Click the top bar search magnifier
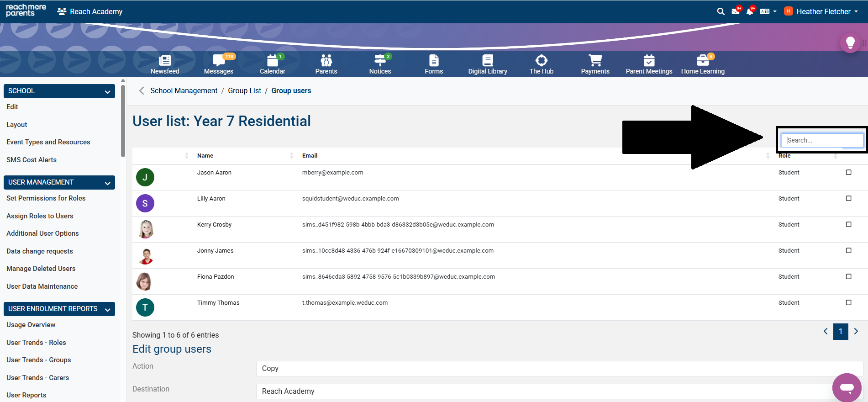Image resolution: width=868 pixels, height=402 pixels. (721, 11)
